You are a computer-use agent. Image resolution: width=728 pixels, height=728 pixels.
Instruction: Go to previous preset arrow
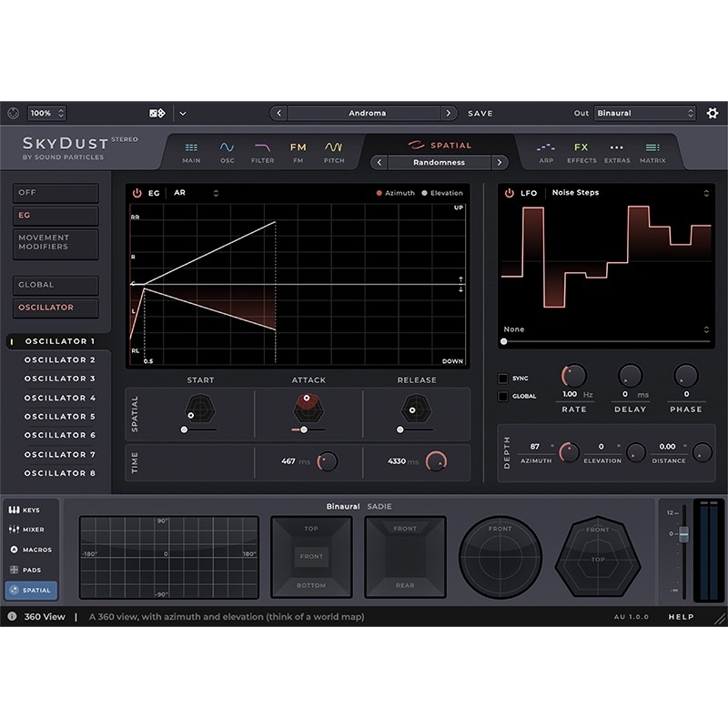(x=278, y=113)
